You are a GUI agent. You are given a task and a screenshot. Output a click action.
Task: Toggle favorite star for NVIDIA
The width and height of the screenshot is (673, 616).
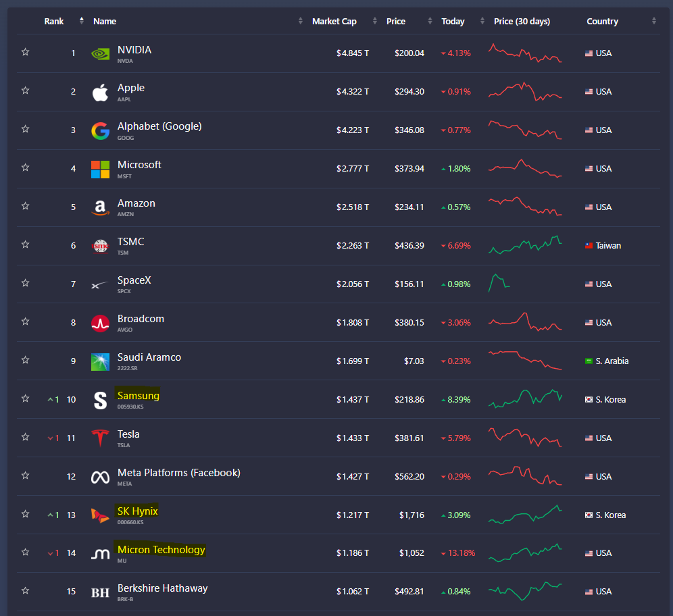[x=25, y=52]
